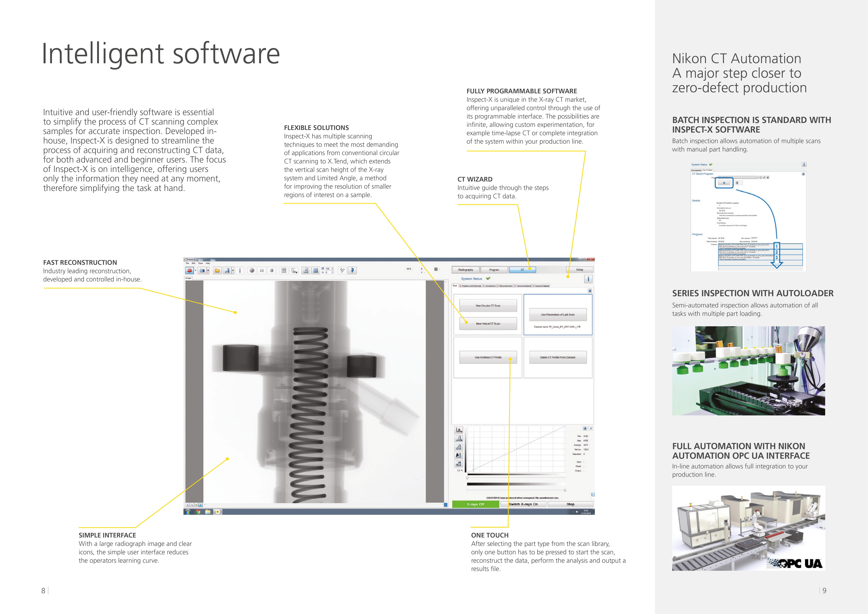
Task: Click the pop-out arrow icon beside the histogram
Action: click(590, 428)
